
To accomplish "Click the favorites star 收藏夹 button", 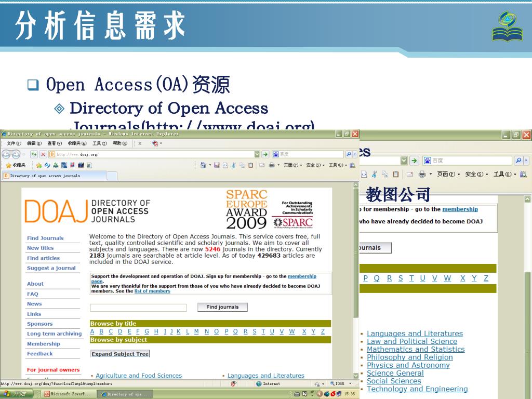I will [x=16, y=165].
